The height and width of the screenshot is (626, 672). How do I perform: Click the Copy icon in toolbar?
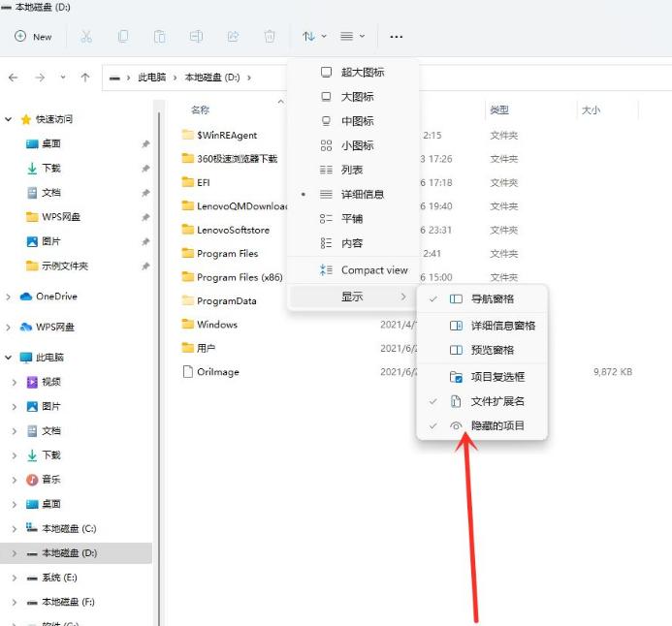coord(123,37)
